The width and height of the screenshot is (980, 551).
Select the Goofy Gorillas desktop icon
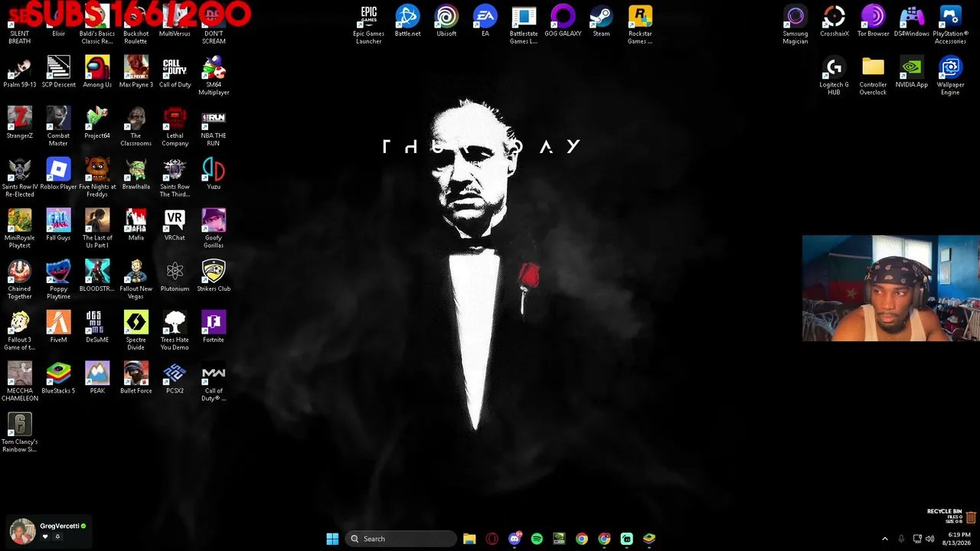coord(214,229)
